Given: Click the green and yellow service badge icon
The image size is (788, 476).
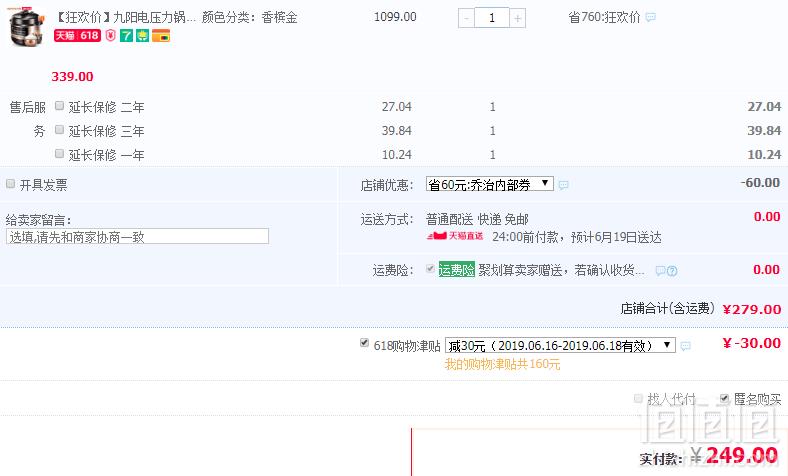Looking at the screenshot, I should pyautogui.click(x=143, y=36).
